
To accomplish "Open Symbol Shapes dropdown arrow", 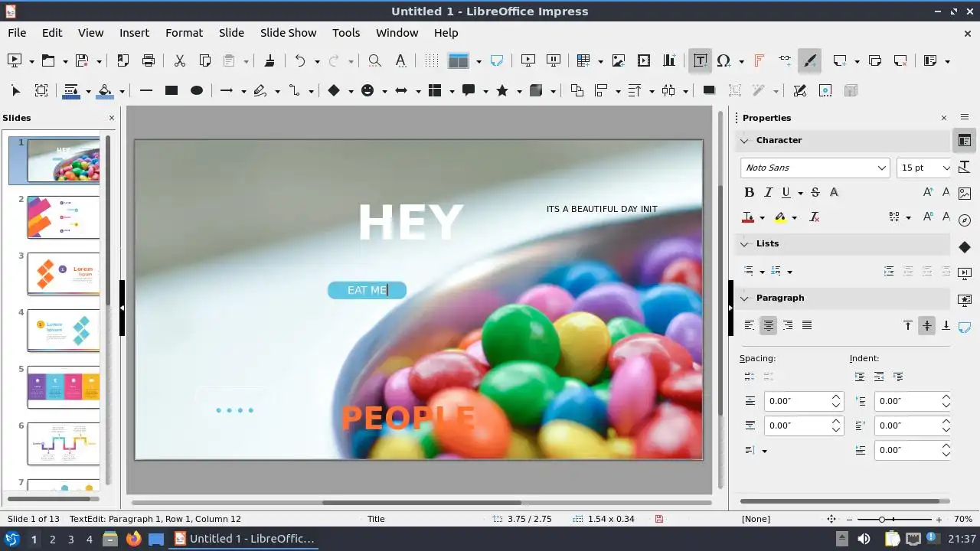I will 384,91.
